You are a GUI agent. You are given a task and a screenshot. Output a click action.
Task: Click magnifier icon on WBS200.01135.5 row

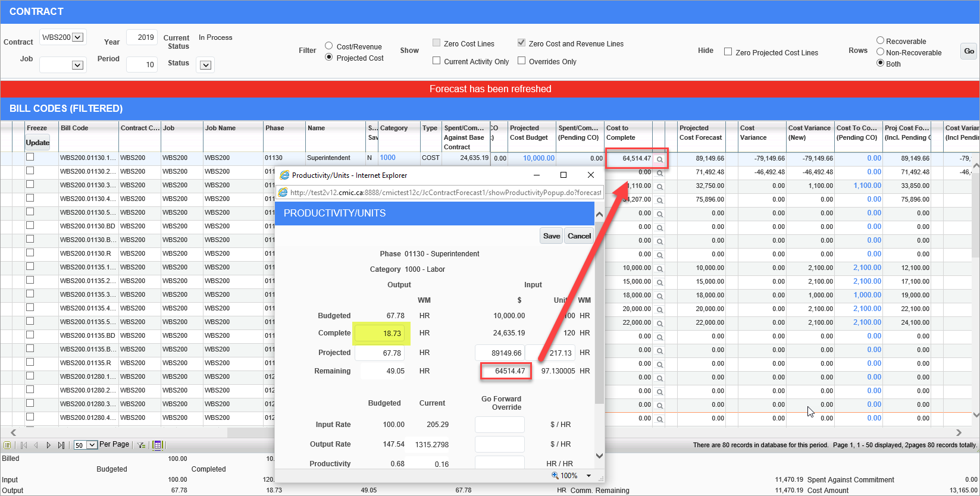(x=659, y=323)
